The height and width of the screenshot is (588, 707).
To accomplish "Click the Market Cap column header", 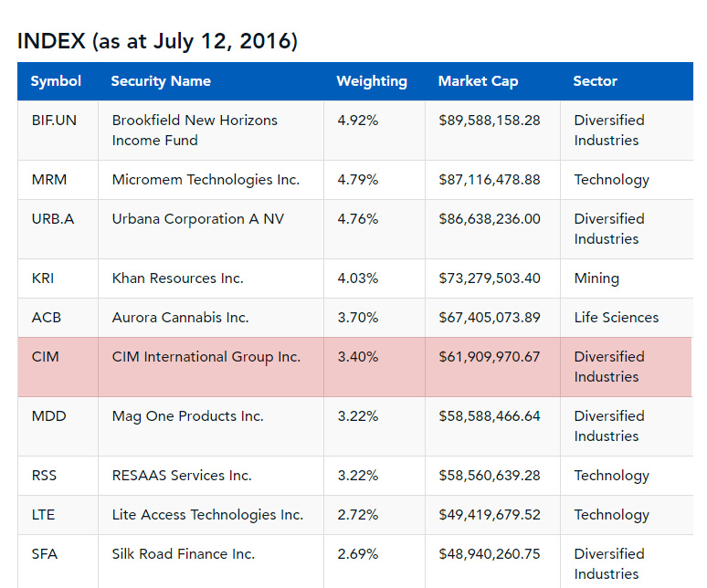I will [479, 81].
